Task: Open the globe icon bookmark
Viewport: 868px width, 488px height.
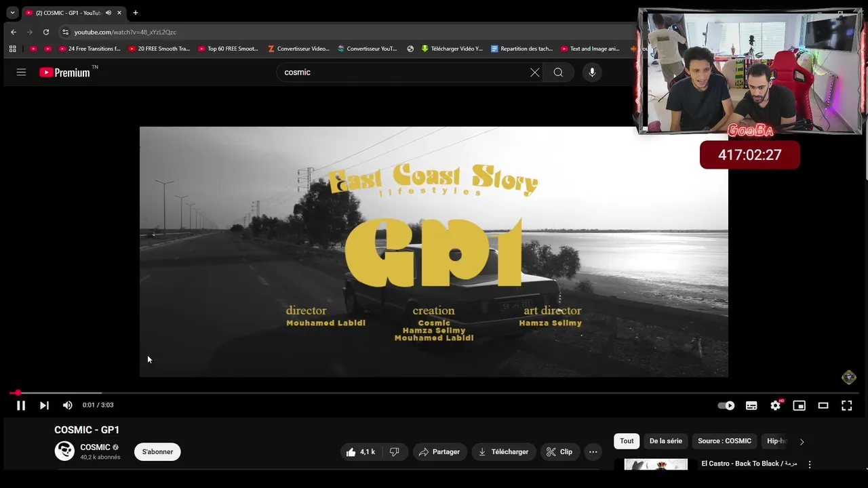Action: click(x=410, y=49)
